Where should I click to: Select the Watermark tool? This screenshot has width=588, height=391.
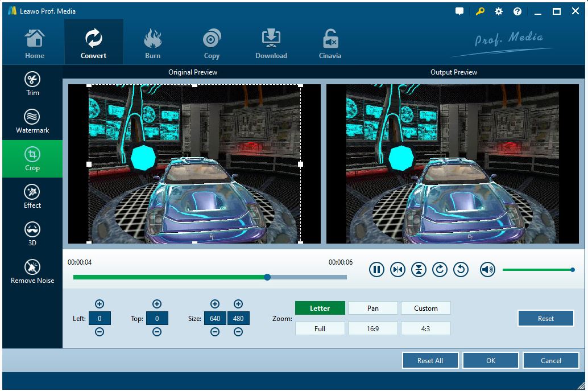coord(32,121)
